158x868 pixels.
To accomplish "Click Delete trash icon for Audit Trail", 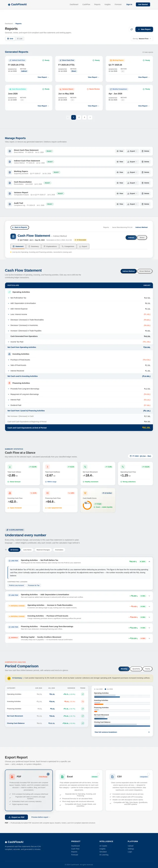I will point(145,204).
